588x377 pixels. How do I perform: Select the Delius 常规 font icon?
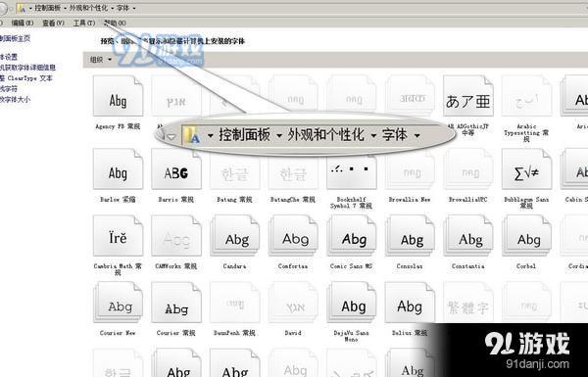(x=410, y=303)
